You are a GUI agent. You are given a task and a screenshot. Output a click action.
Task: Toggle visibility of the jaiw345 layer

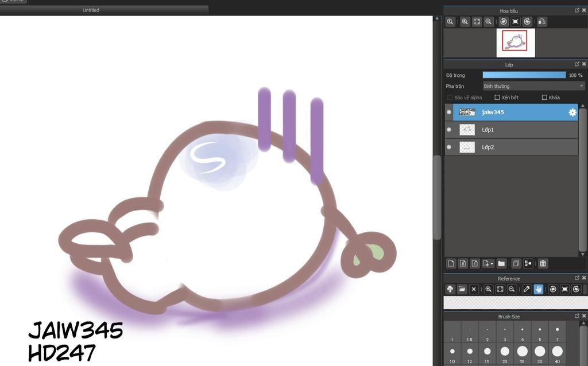(x=449, y=112)
